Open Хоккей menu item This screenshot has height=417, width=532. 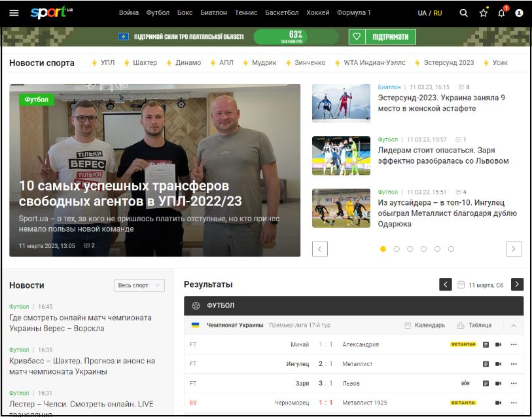pos(318,13)
